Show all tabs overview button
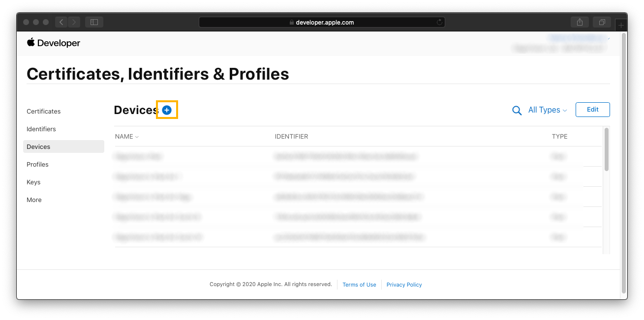The width and height of the screenshot is (644, 320). pyautogui.click(x=602, y=22)
